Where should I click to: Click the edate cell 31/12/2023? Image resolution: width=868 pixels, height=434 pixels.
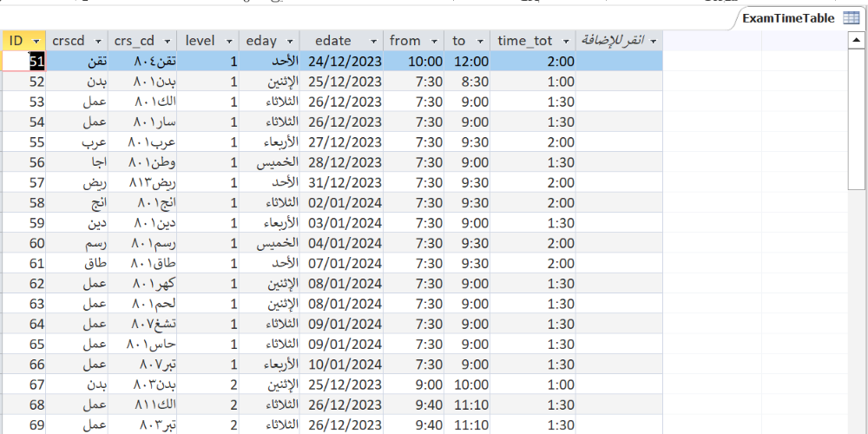pos(341,182)
